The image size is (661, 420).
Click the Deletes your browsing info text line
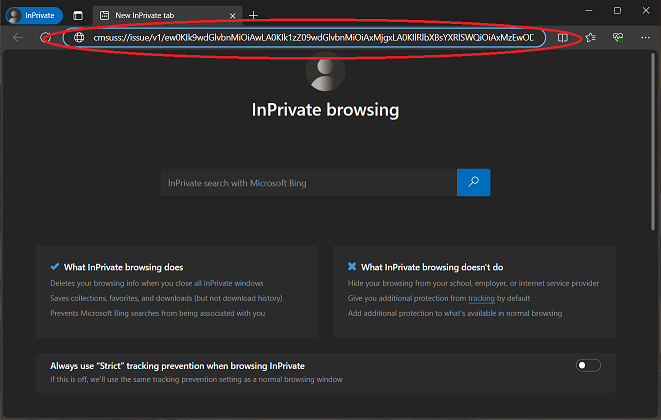[x=157, y=283]
